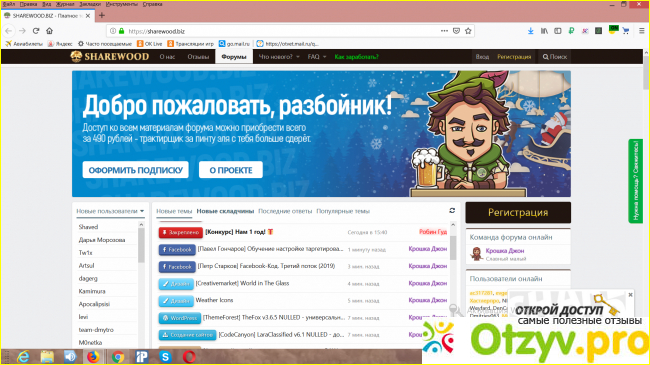Open user 'Apocalipsisi' profile
This screenshot has width=650, height=365.
[x=95, y=304]
